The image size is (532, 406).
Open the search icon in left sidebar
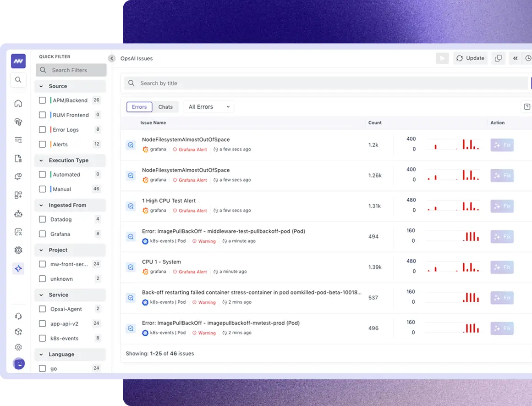pos(18,80)
